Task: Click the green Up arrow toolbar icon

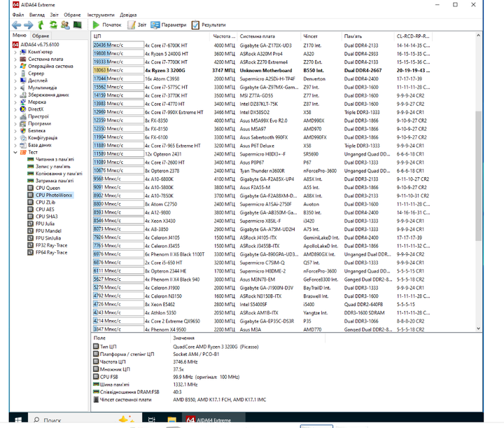Action: pyautogui.click(x=41, y=25)
